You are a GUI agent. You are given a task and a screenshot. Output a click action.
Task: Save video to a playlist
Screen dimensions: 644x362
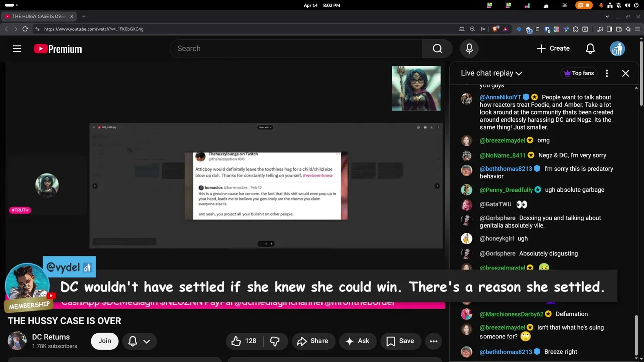click(400, 341)
